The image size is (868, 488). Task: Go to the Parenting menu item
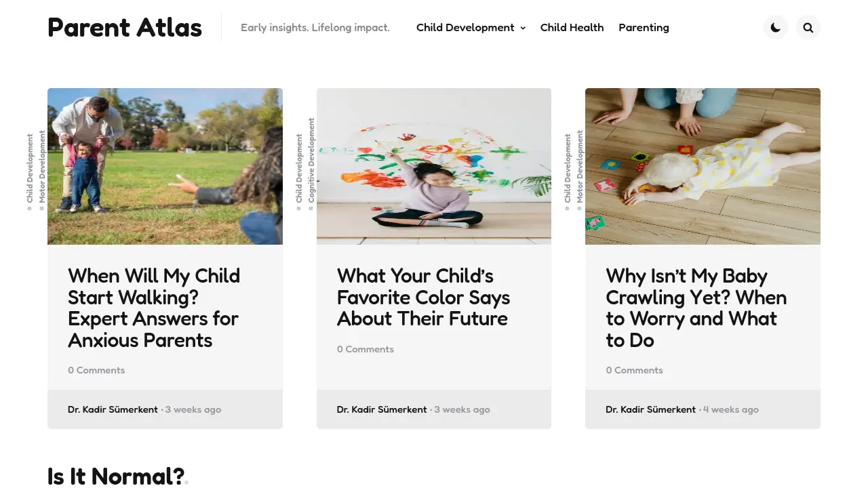click(x=644, y=28)
